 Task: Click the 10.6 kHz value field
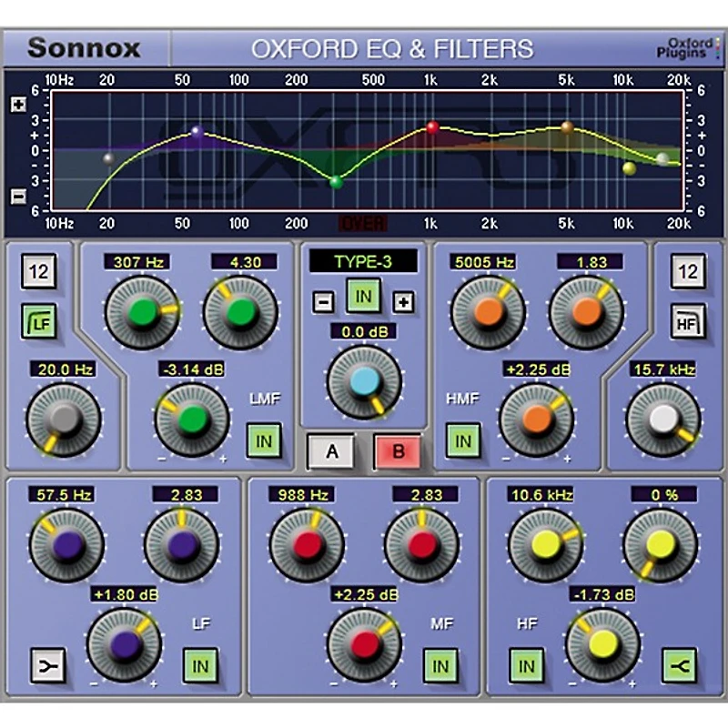click(x=541, y=494)
